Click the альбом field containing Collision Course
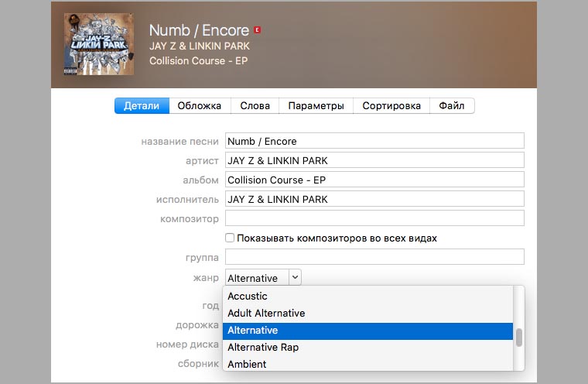Viewport: 588px width, 384px height. (374, 180)
